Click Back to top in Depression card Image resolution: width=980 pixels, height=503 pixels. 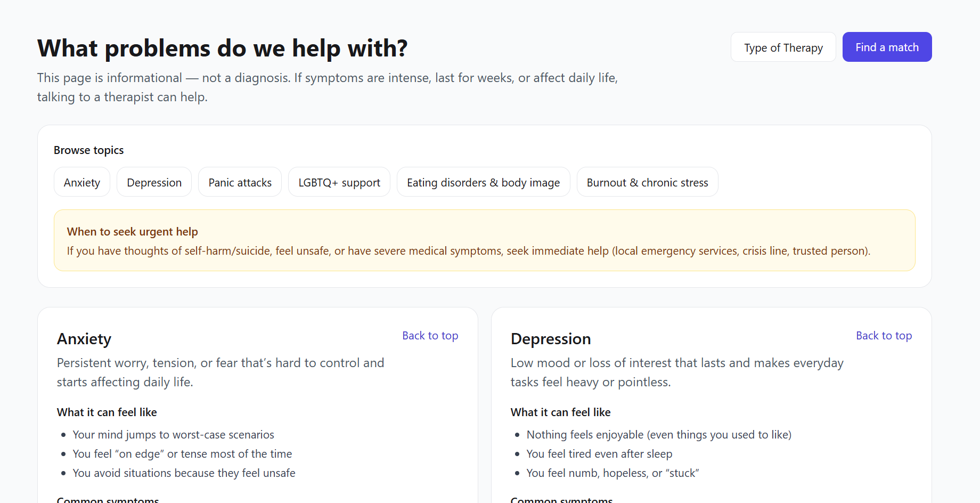884,336
